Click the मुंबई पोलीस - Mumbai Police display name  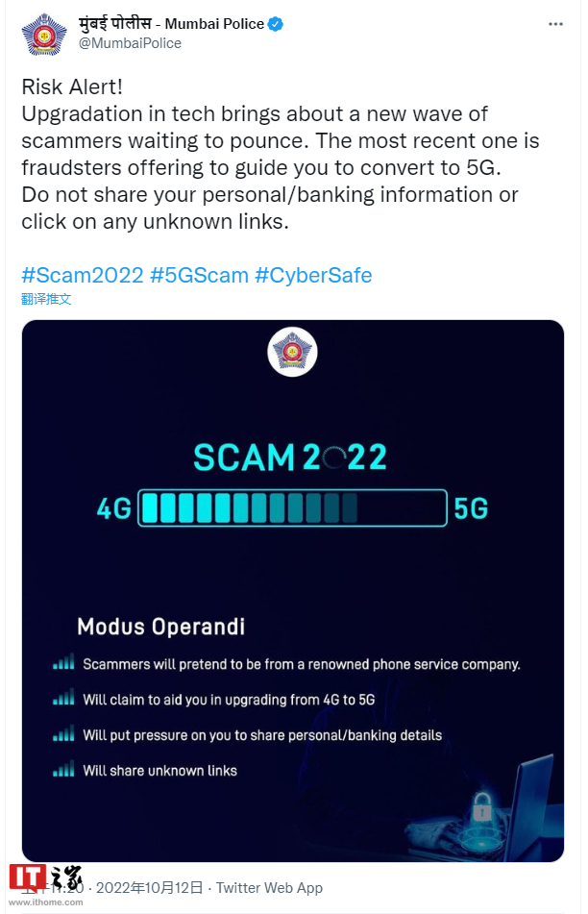click(171, 24)
